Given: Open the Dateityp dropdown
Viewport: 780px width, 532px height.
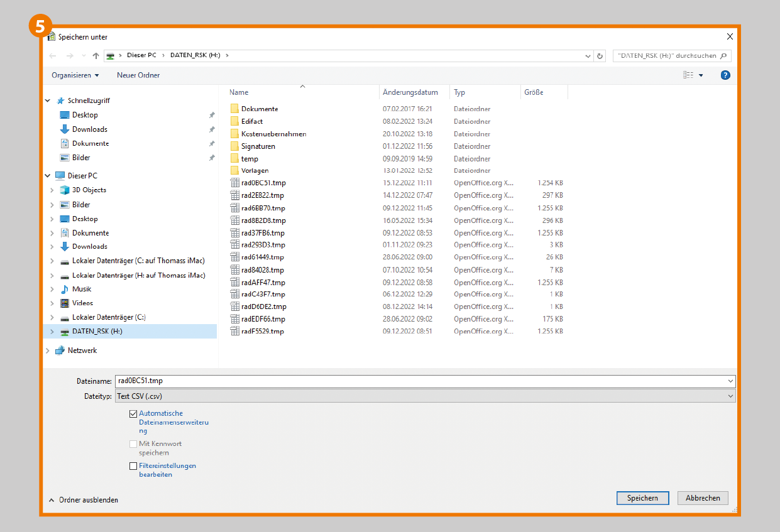Looking at the screenshot, I should 424,396.
